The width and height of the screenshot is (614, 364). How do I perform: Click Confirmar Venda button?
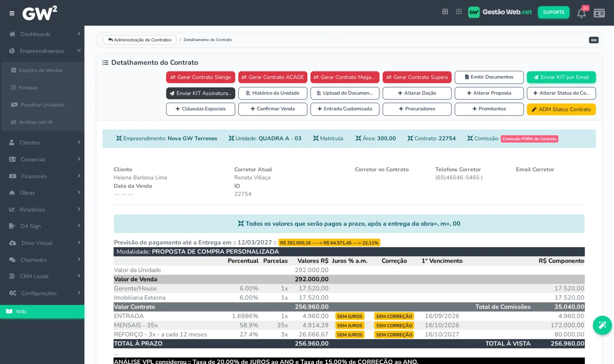pos(273,109)
